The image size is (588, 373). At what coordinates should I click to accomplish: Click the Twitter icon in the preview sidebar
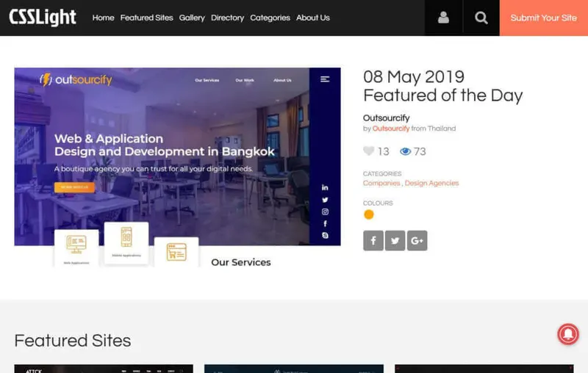pos(325,200)
